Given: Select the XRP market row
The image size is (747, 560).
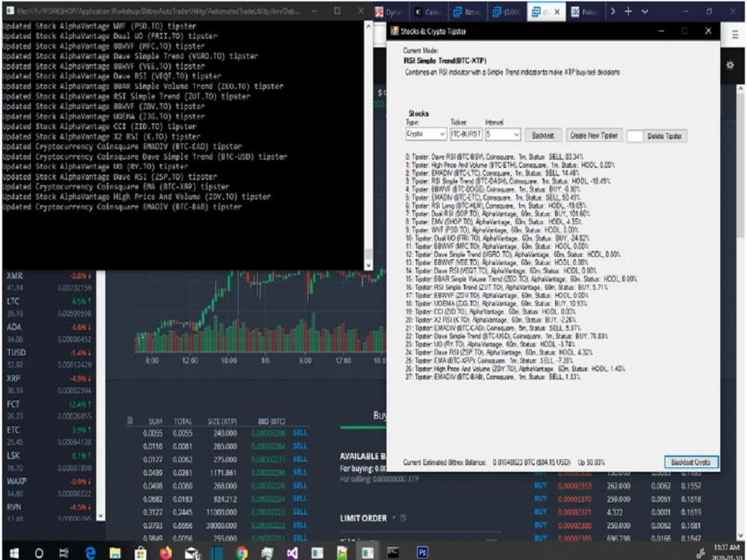Looking at the screenshot, I should [x=49, y=385].
